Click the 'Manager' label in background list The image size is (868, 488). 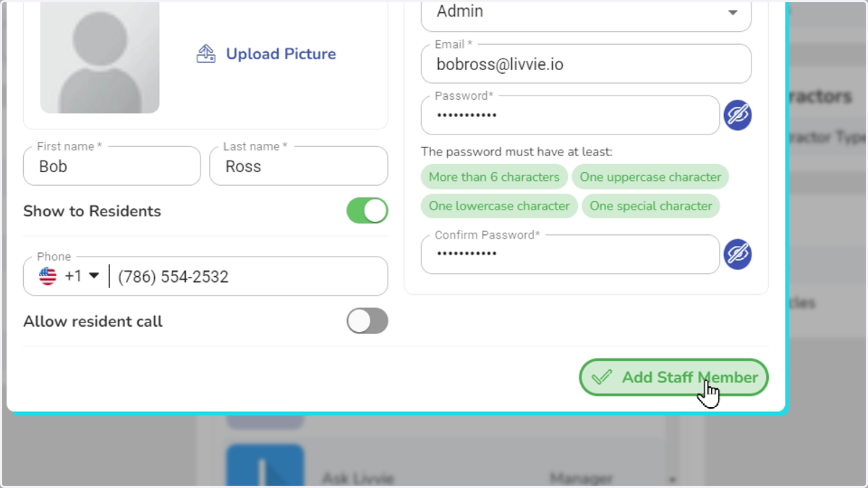[581, 478]
